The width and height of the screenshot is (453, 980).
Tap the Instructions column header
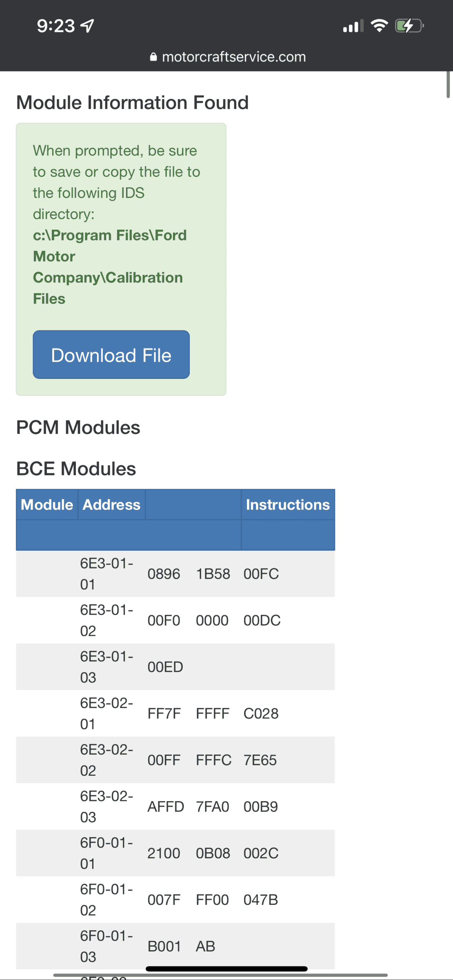[288, 505]
